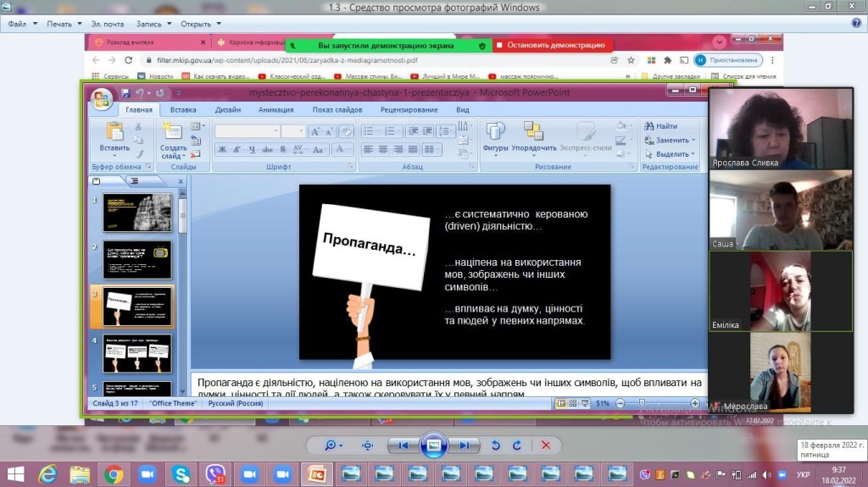Rotate the photo counterclockwise in the viewer
This screenshot has width=868, height=487.
496,445
